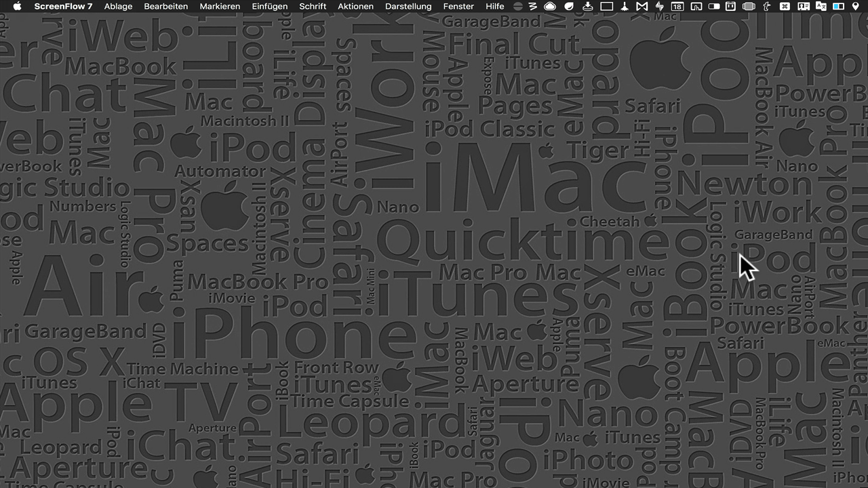Open the translate language status icon
This screenshot has width=868, height=488.
click(821, 6)
